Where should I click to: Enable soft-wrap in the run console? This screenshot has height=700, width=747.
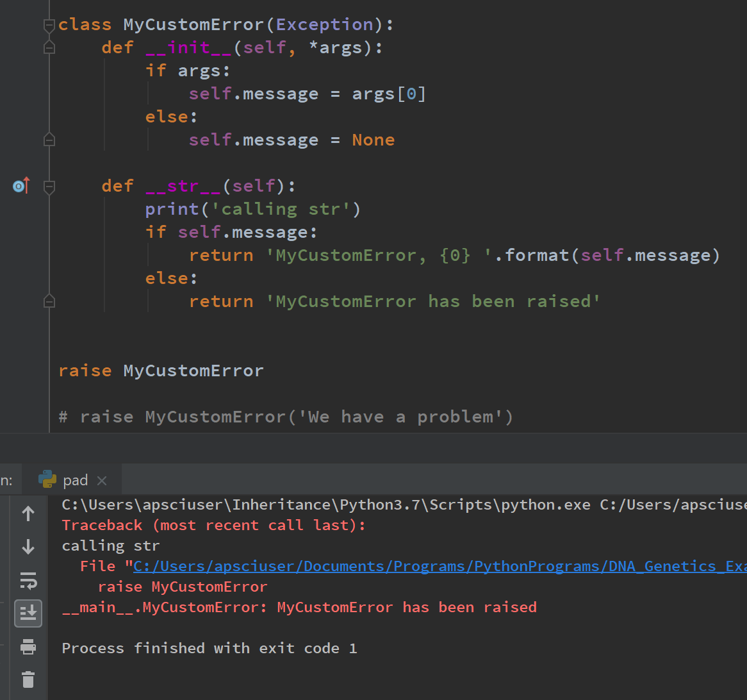28,581
